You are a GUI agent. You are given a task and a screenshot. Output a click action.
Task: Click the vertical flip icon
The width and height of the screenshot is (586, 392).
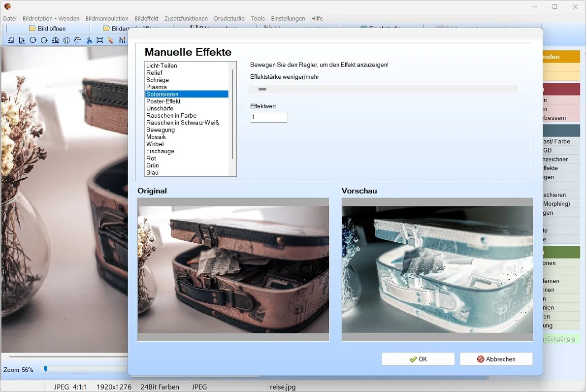[x=78, y=40]
